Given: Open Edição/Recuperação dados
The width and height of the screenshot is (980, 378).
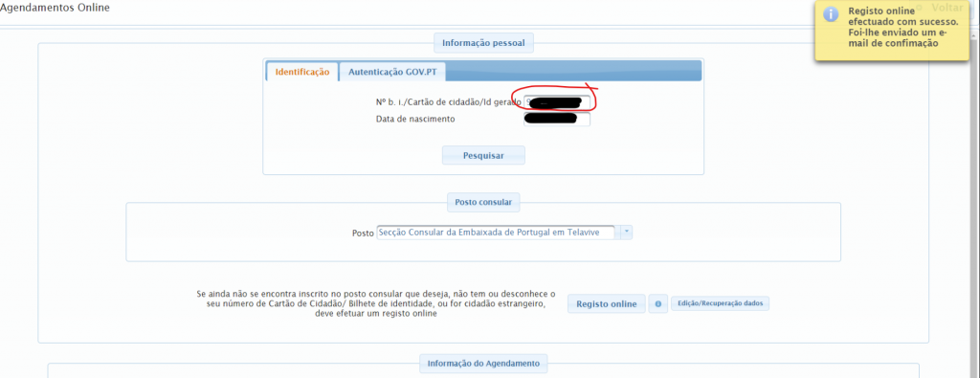Looking at the screenshot, I should [x=720, y=303].
